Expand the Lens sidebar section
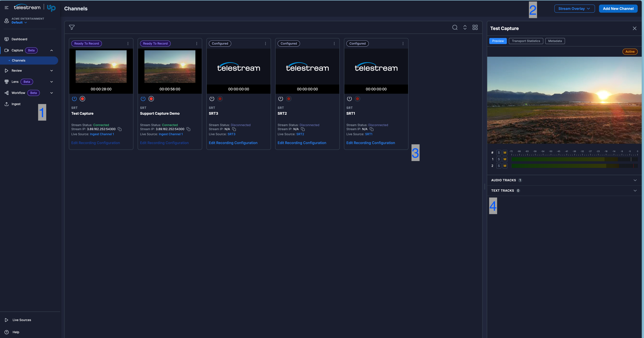This screenshot has height=338, width=644. 51,82
